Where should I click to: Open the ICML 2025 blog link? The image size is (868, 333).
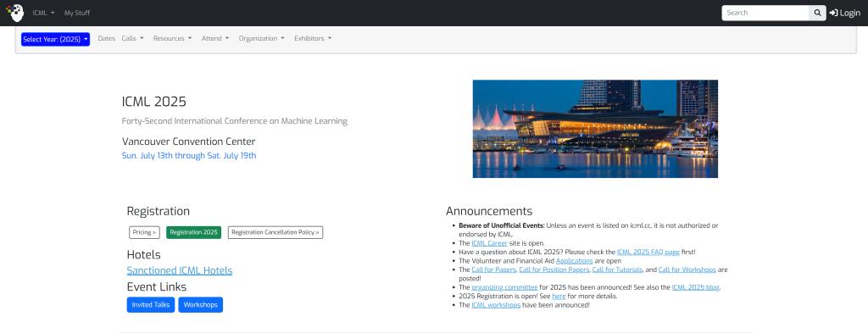pos(696,287)
